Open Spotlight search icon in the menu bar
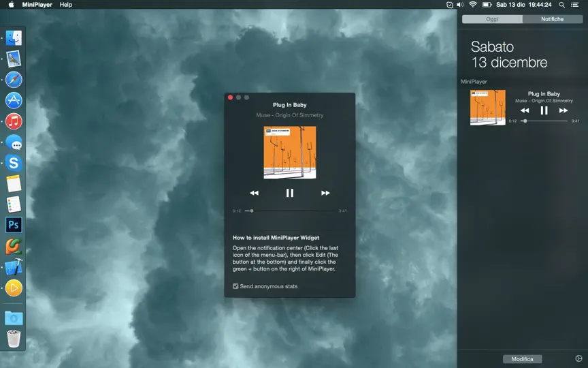 click(561, 5)
